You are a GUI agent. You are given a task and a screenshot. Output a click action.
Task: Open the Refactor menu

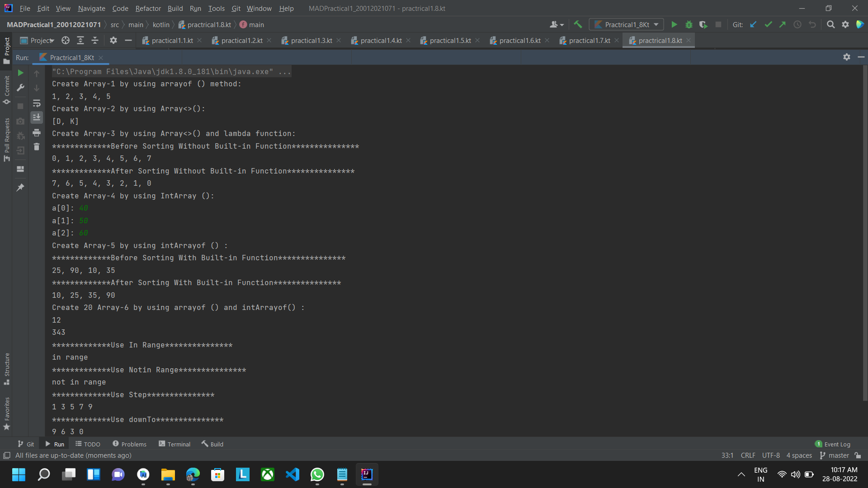[x=148, y=8]
